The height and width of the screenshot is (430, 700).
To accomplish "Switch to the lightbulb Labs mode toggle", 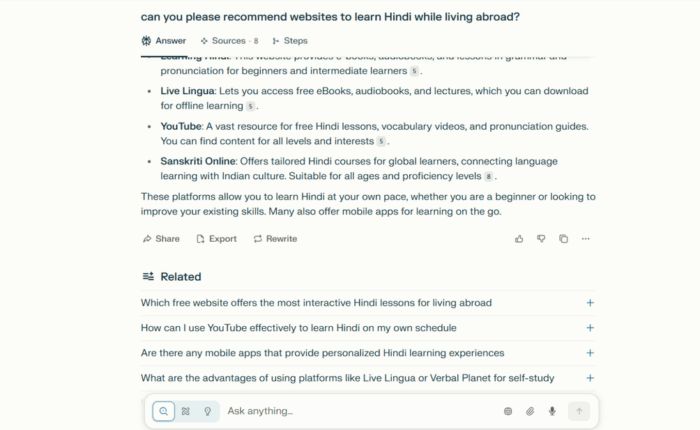I will pyautogui.click(x=207, y=411).
